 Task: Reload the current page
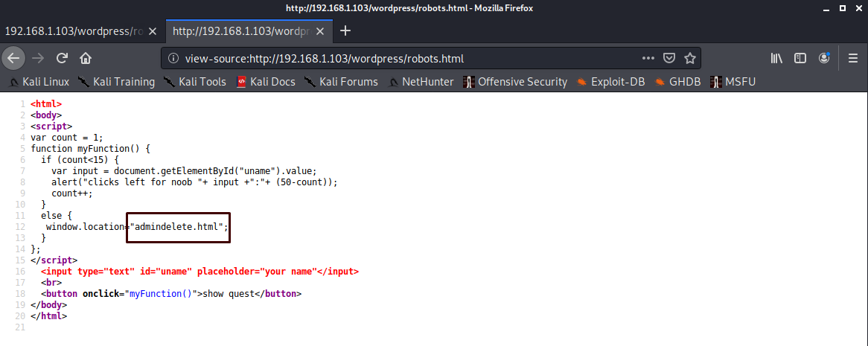click(63, 58)
